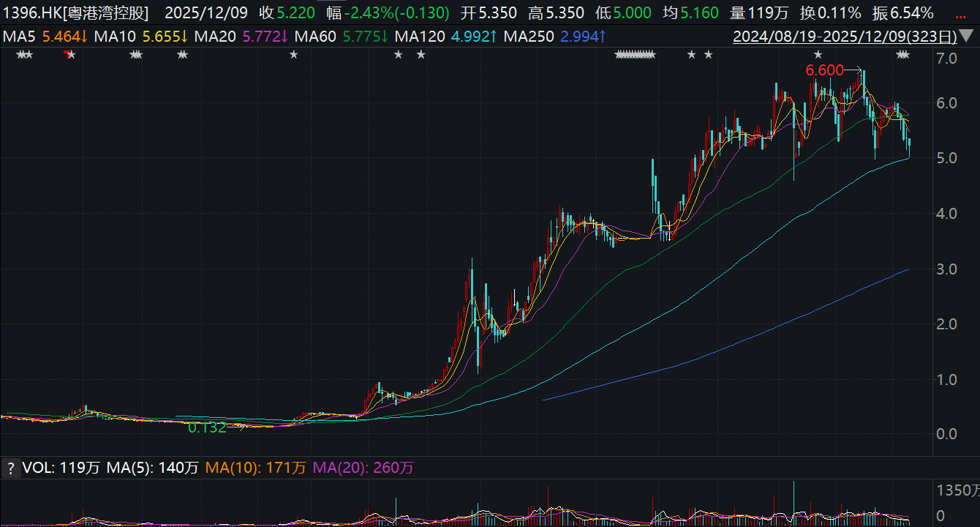Click the VOL indicator name label

(x=37, y=468)
